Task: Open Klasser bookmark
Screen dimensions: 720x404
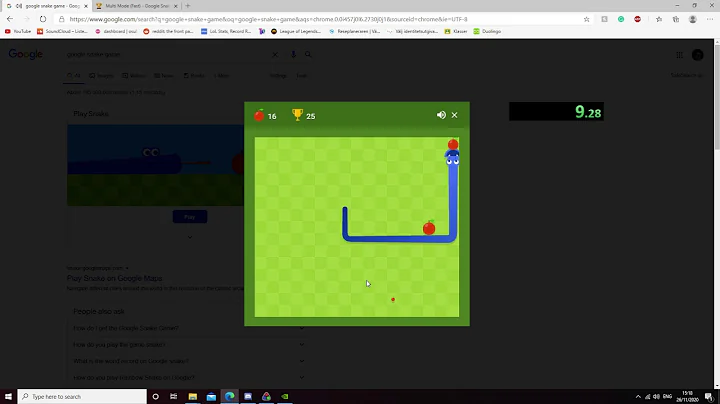Action: 456,31
